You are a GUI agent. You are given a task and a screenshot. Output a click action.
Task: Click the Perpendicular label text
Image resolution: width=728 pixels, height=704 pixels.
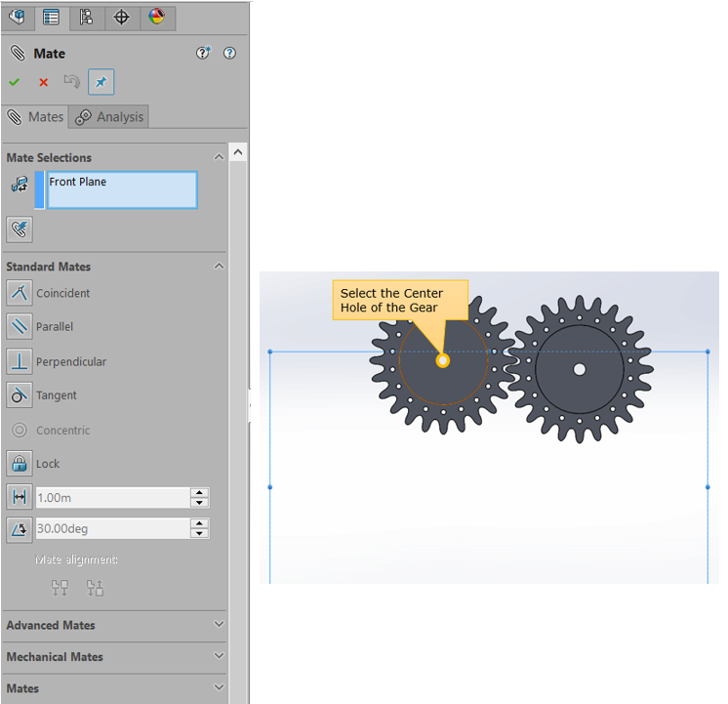pyautogui.click(x=71, y=361)
